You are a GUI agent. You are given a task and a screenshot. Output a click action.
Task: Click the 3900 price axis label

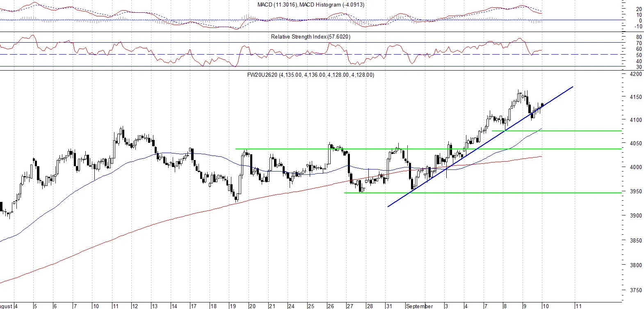636,216
